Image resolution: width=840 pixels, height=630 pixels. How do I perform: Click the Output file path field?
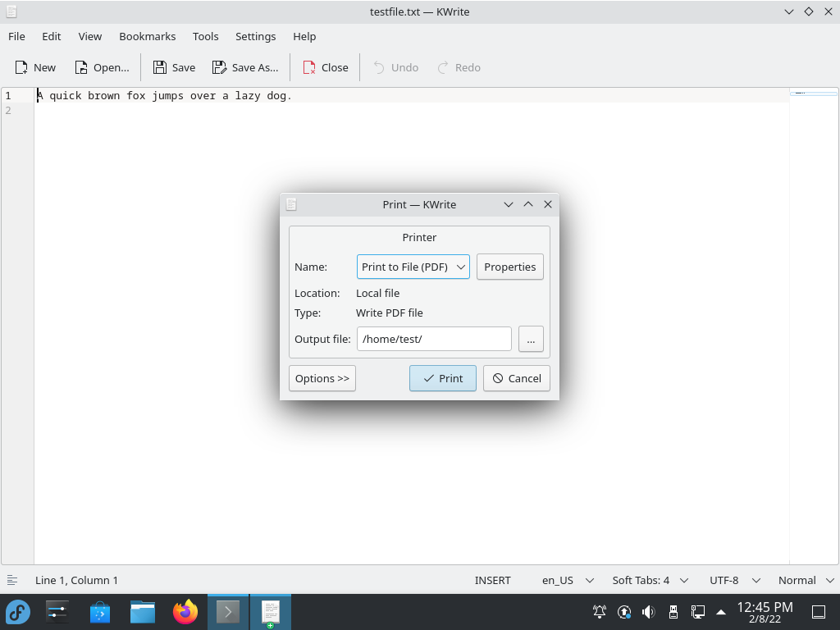(x=434, y=339)
